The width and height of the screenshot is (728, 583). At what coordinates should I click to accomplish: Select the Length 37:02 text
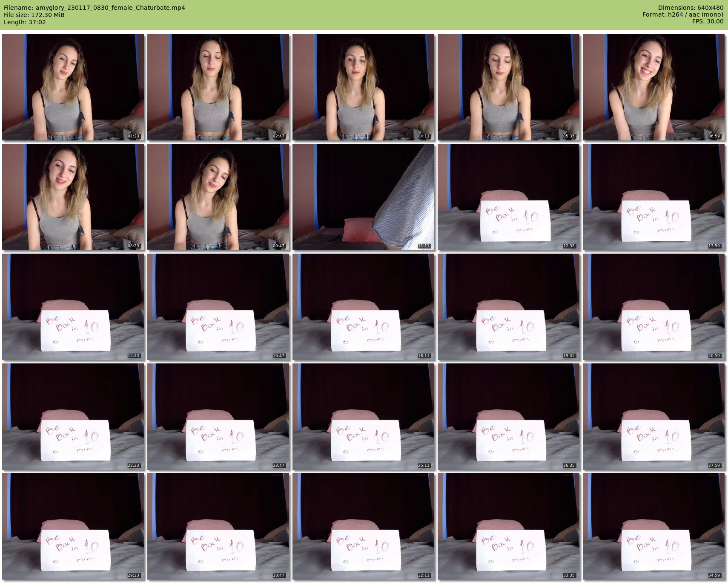coord(25,22)
